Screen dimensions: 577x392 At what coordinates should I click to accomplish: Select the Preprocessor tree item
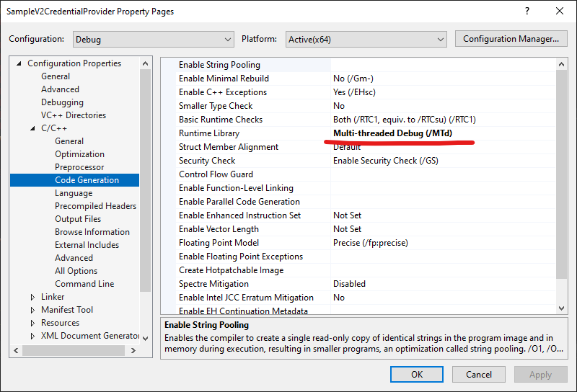tap(79, 167)
